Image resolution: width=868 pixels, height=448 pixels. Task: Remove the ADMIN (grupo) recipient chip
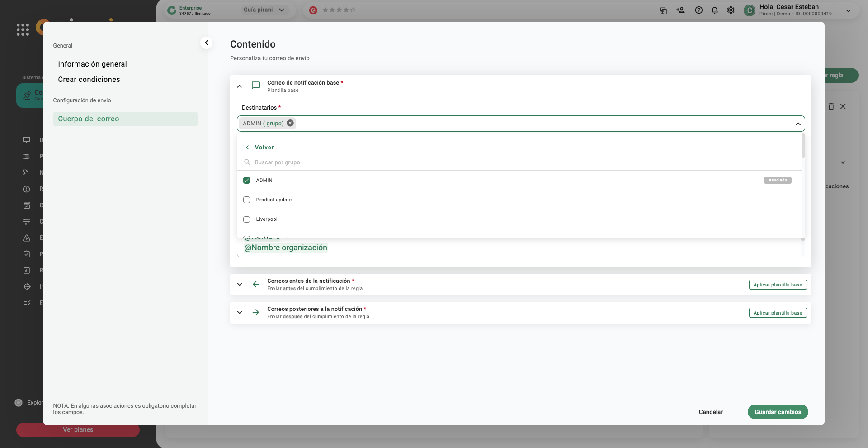click(x=290, y=123)
